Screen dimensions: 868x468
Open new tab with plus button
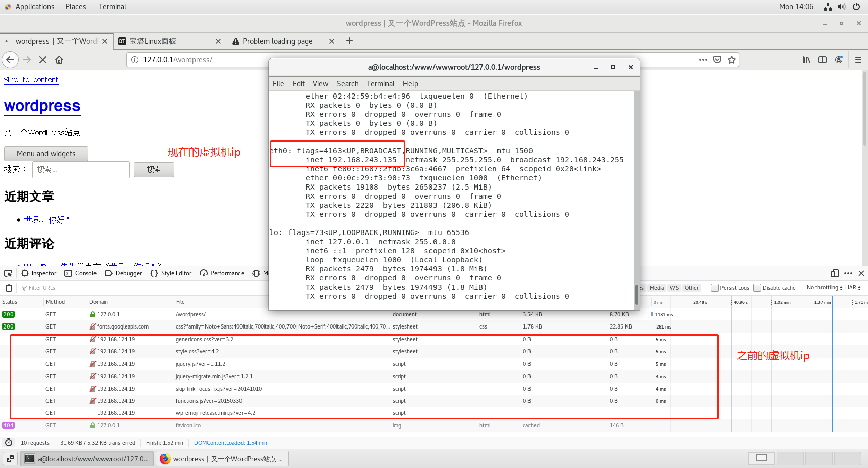pos(349,41)
